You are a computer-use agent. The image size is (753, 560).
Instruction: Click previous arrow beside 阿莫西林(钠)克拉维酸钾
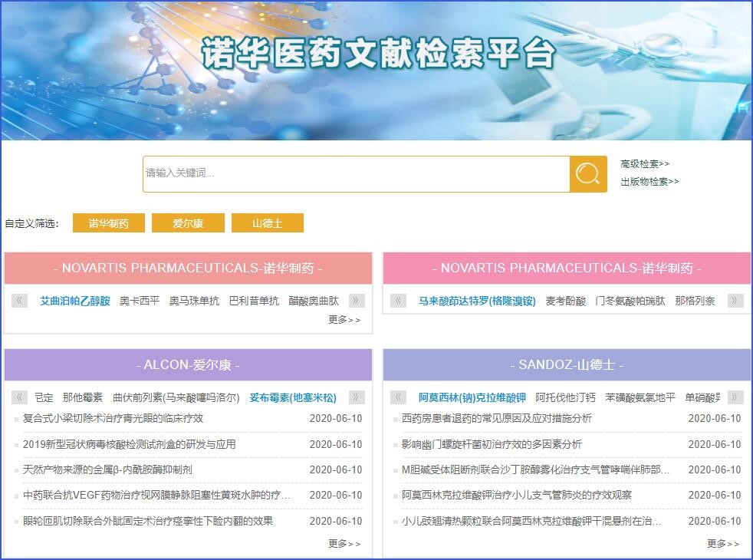398,397
